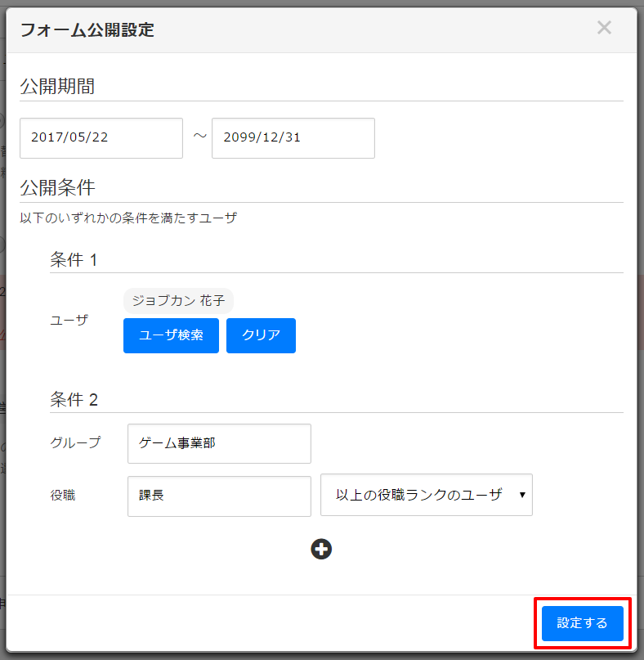This screenshot has width=644, height=660.
Task: Click the 役職 label in 条件 2
Action: (x=62, y=495)
